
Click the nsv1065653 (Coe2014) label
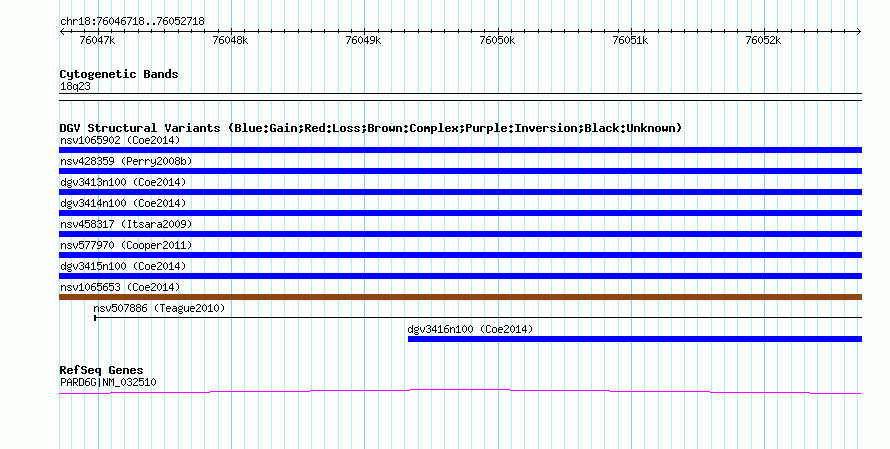click(120, 287)
